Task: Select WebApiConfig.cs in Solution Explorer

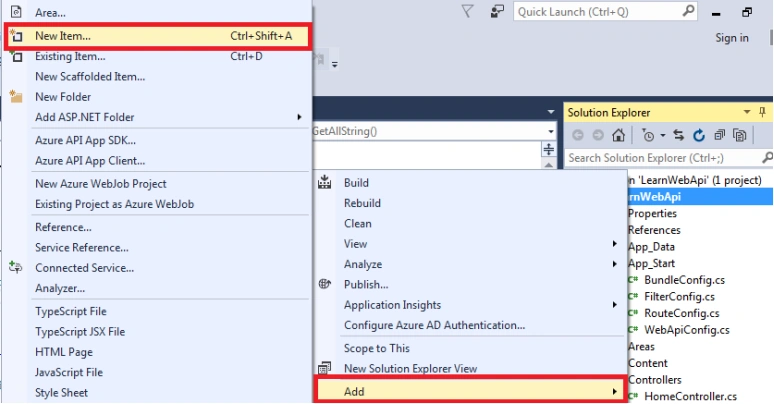Action: pyautogui.click(x=687, y=330)
